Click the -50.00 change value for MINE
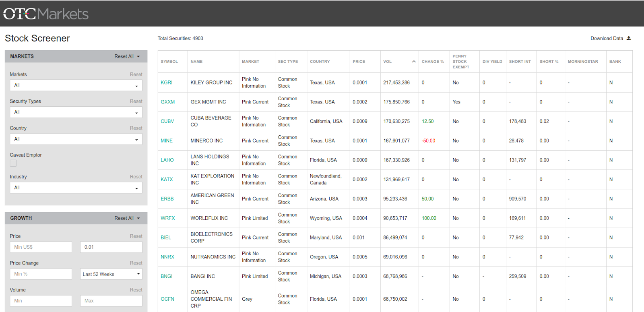Viewport: 644px width, 312px height. pyautogui.click(x=428, y=141)
